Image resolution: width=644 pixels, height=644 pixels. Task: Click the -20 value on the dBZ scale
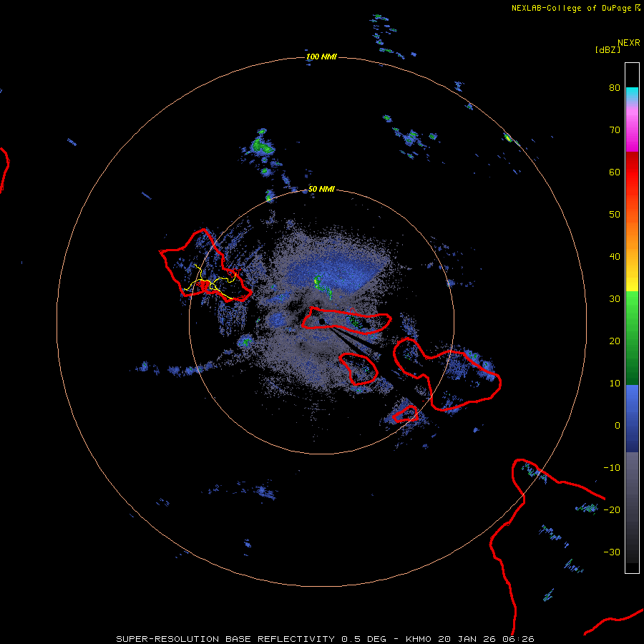click(x=612, y=510)
